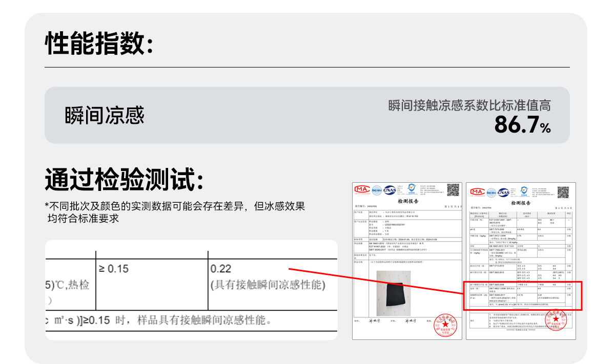
Task: Click the 0.22 result value in enlarged table
Action: coord(221,268)
